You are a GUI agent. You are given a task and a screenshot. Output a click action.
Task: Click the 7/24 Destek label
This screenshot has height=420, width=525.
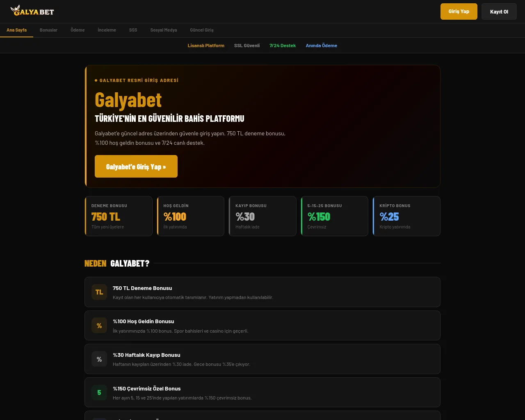283,46
